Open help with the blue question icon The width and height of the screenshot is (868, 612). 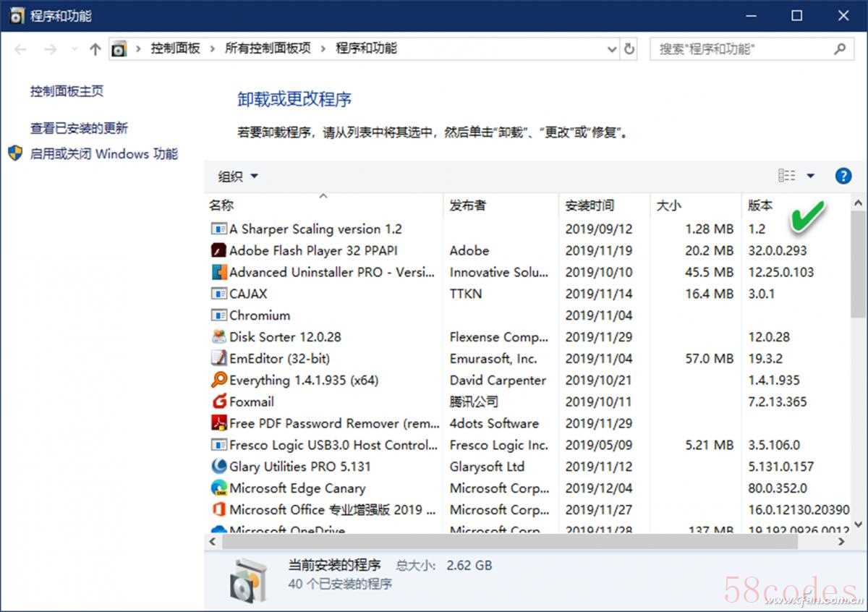click(x=843, y=176)
